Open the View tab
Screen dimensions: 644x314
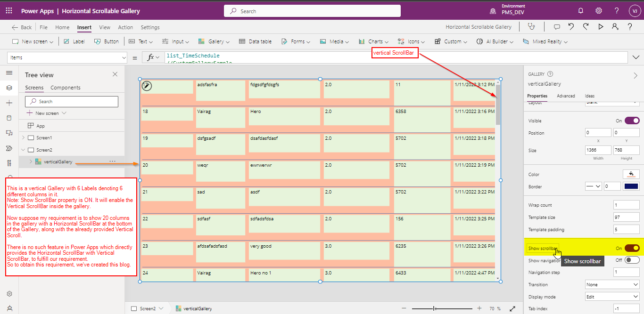[105, 27]
